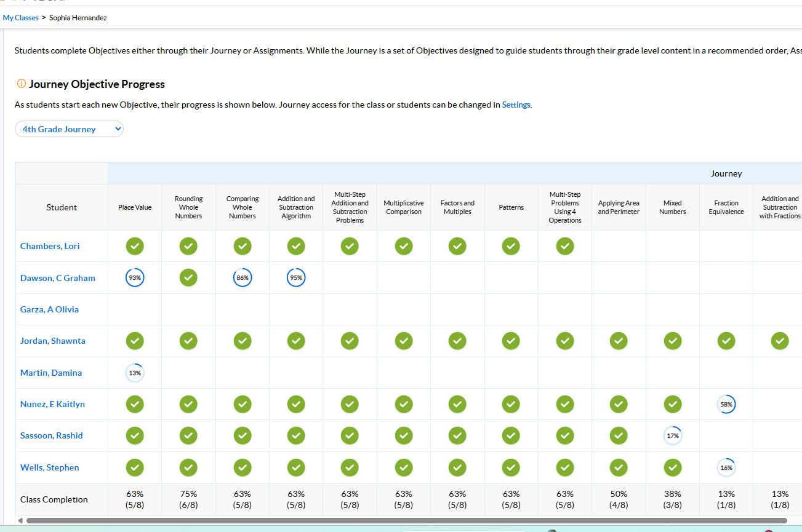Click Martin's 13% Place Value progress circle
The image size is (802, 532).
click(x=135, y=373)
